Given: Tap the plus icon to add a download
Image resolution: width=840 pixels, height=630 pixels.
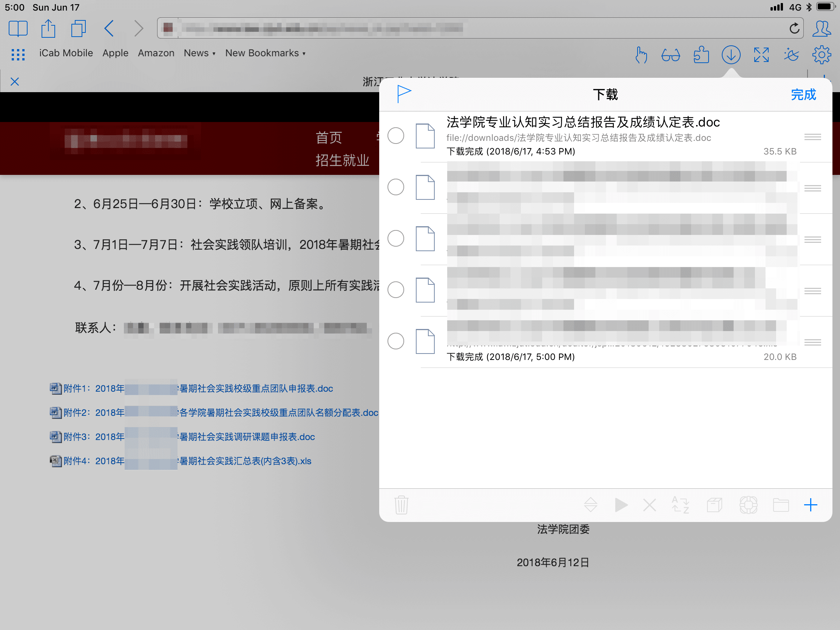Looking at the screenshot, I should pyautogui.click(x=811, y=505).
